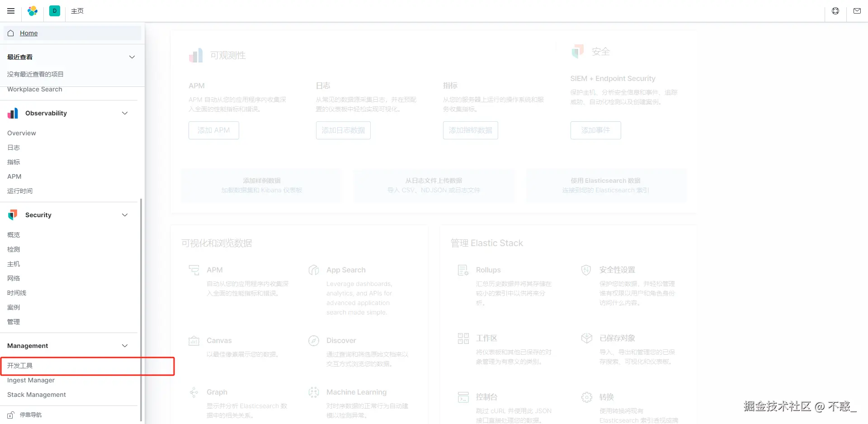Click the 使用 Elasticsearch 数据 card
The image size is (868, 424).
pyautogui.click(x=606, y=186)
